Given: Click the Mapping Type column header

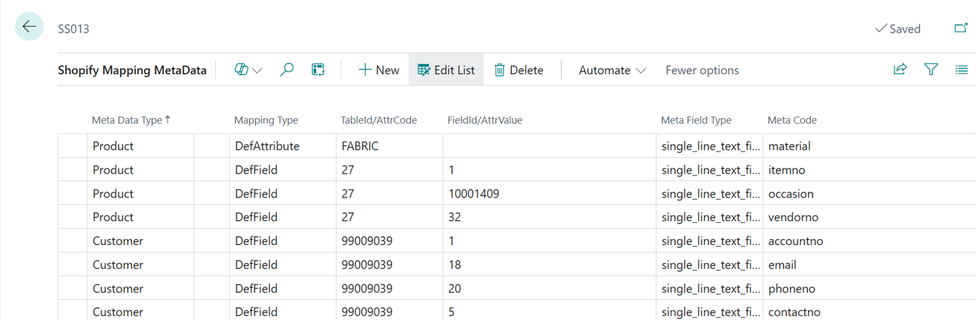Looking at the screenshot, I should [x=266, y=120].
